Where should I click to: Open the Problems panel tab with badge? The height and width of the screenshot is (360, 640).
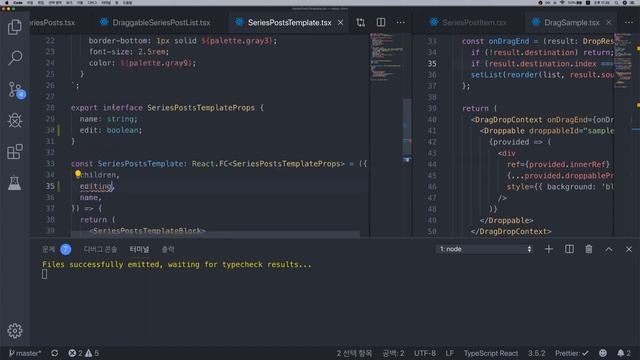click(56, 249)
